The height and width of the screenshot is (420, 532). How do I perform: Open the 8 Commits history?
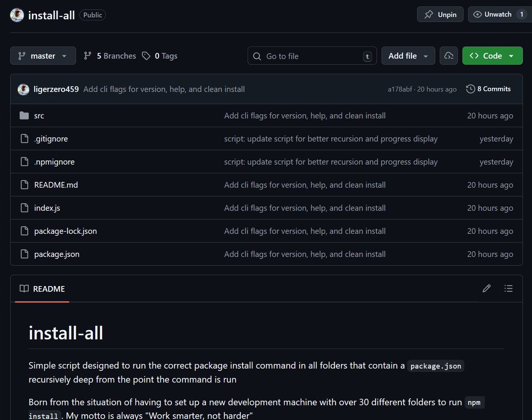coord(489,89)
